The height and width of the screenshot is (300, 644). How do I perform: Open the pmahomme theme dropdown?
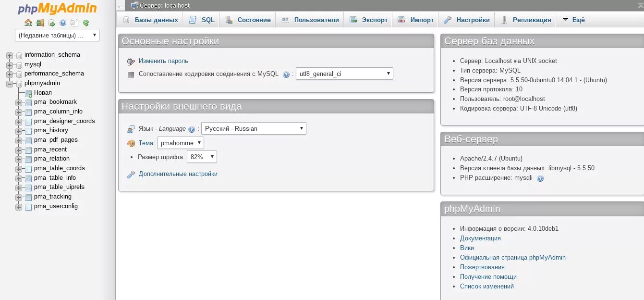click(181, 143)
